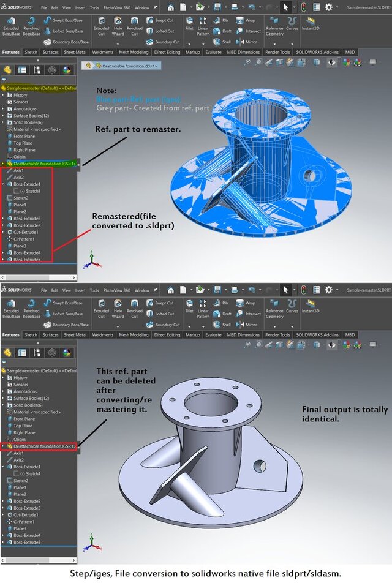This screenshot has width=392, height=583.
Task: Toggle Instant3D in the upper window ribbon
Action: pyautogui.click(x=311, y=23)
